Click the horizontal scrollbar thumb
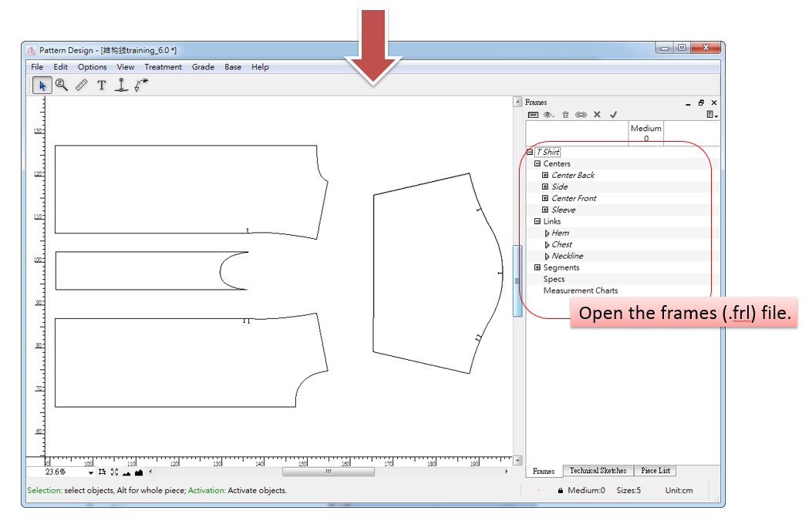The width and height of the screenshot is (812, 524). coord(328,472)
